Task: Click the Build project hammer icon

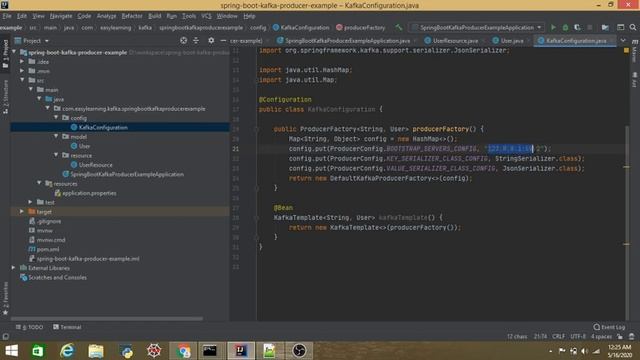Action: tap(399, 27)
